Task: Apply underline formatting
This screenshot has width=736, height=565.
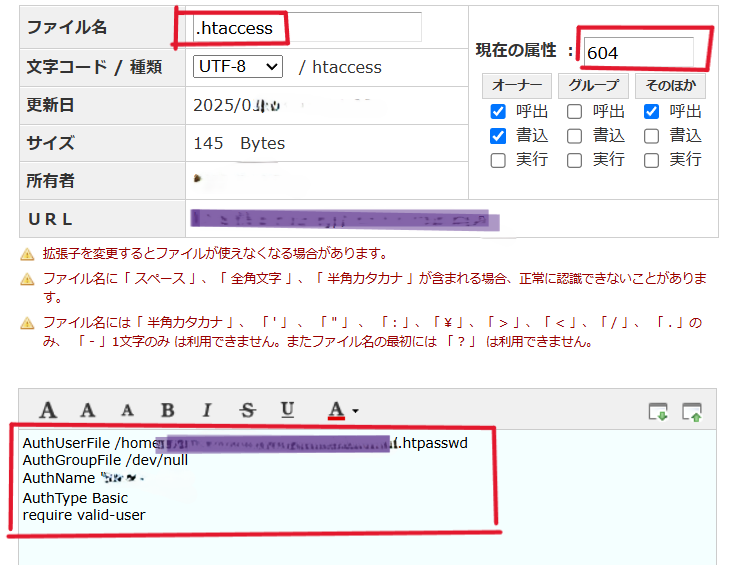Action: pyautogui.click(x=287, y=410)
